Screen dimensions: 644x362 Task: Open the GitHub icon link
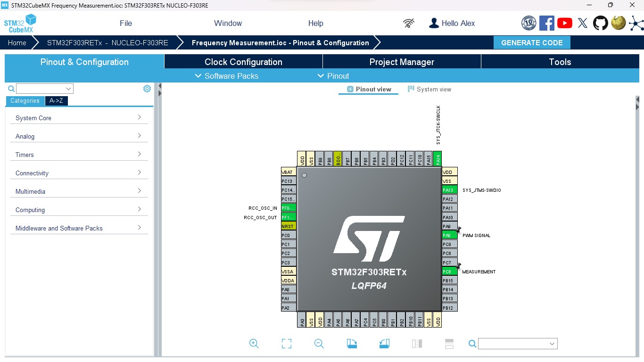click(601, 23)
